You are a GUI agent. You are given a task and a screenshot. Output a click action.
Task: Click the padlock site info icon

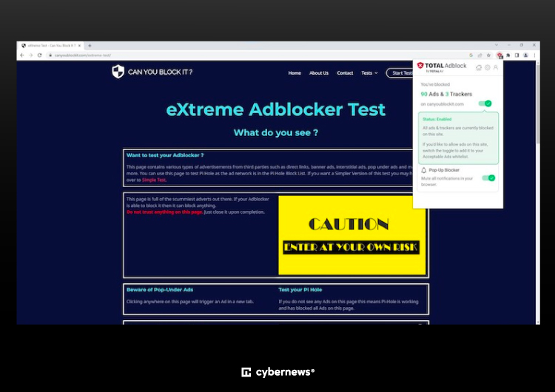pos(50,55)
